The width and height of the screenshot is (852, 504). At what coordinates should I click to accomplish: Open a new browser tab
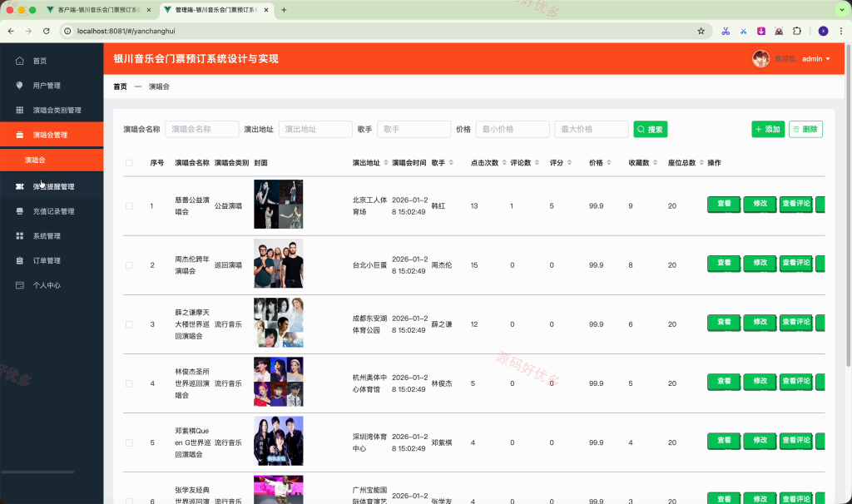point(284,10)
